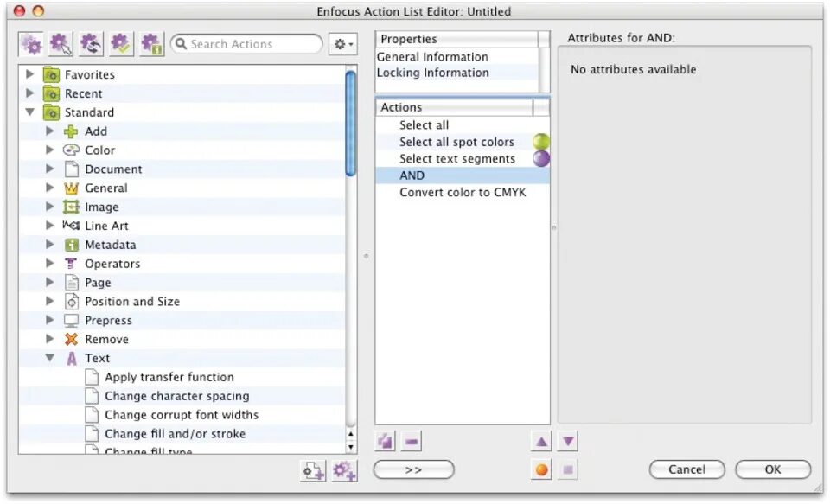This screenshot has height=504, width=830.
Task: Expand the Color category
Action: pos(50,150)
